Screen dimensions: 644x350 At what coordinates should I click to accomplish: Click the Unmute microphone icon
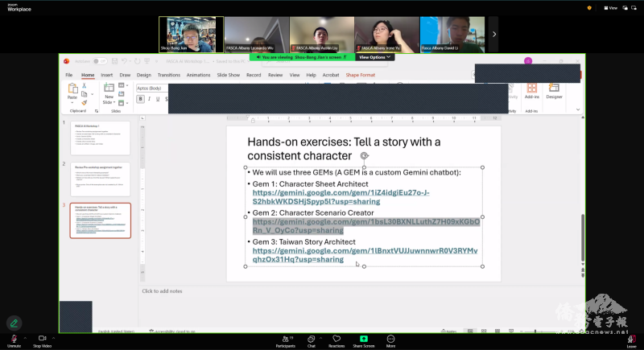pos(13,338)
